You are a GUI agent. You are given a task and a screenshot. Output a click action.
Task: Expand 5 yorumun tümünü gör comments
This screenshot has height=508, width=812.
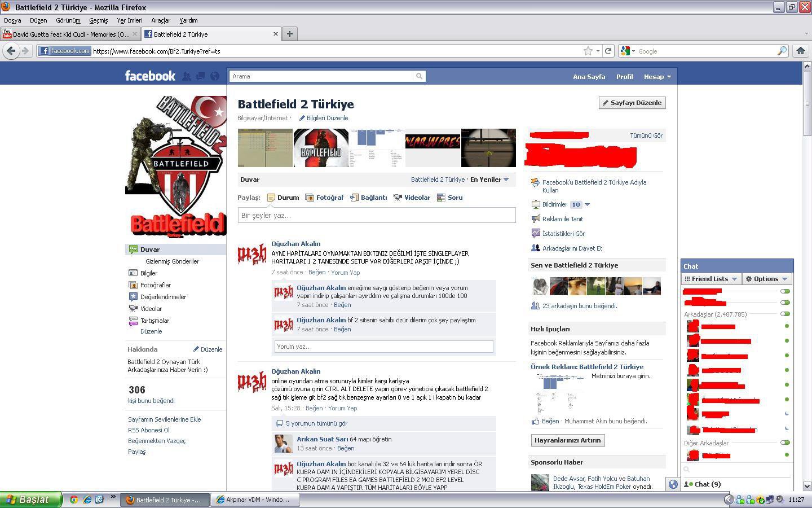[316, 423]
